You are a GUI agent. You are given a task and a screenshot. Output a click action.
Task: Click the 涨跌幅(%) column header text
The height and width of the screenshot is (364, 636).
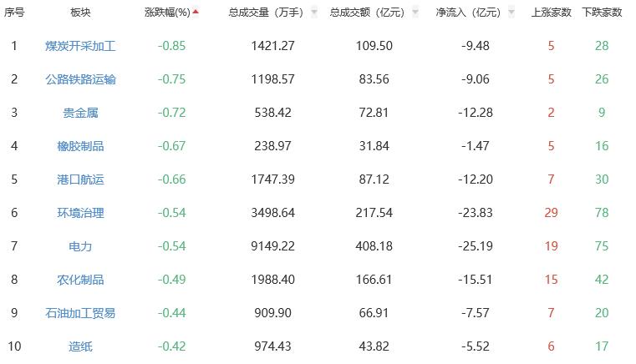point(166,13)
